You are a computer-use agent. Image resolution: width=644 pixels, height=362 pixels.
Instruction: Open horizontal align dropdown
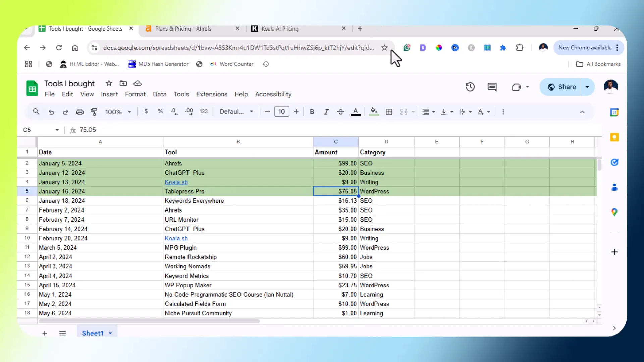coord(428,112)
